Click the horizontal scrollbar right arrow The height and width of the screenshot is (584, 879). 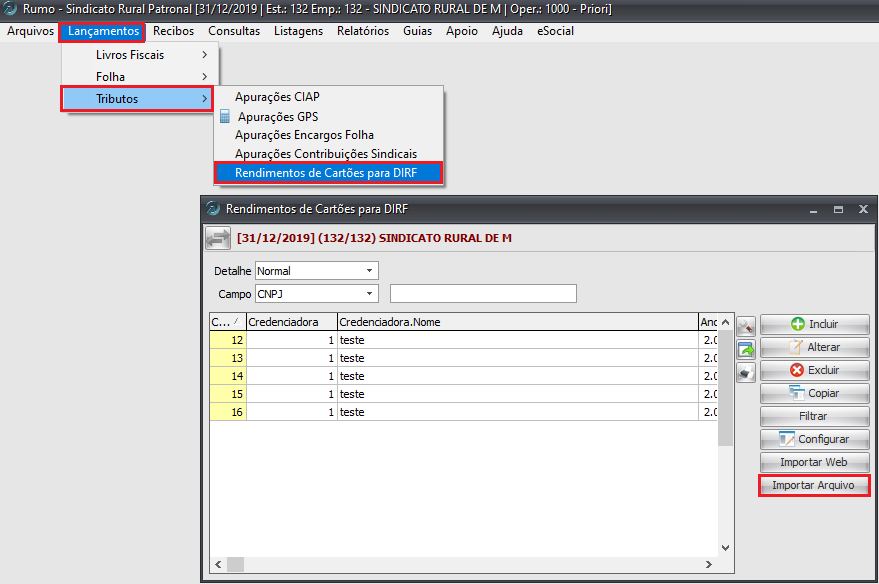click(x=709, y=564)
